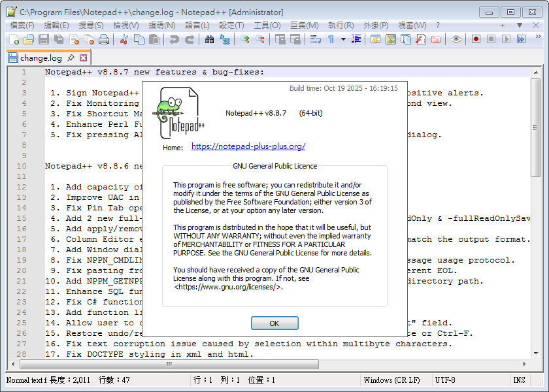Click UTF-8 encoding in status bar
549x392 pixels.
point(445,380)
